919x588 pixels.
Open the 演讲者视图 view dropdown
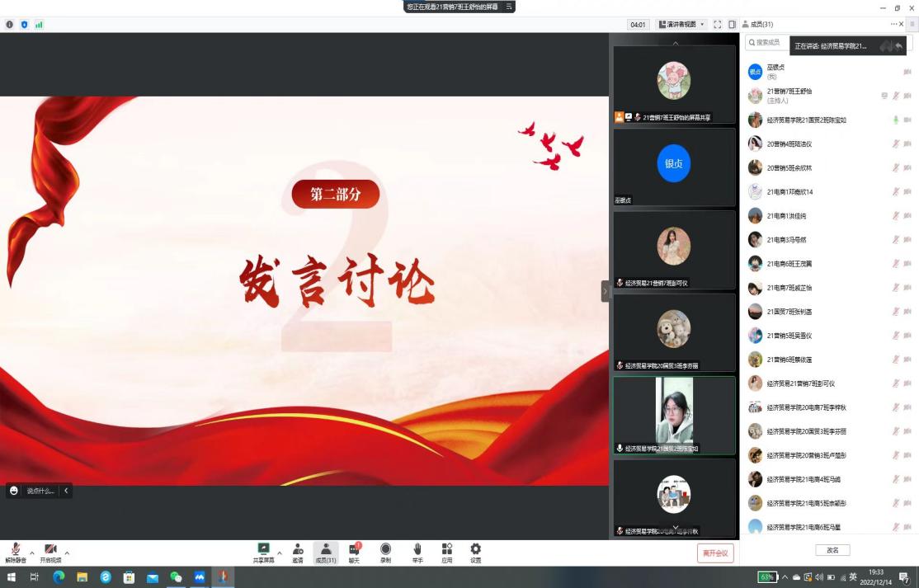pyautogui.click(x=681, y=25)
